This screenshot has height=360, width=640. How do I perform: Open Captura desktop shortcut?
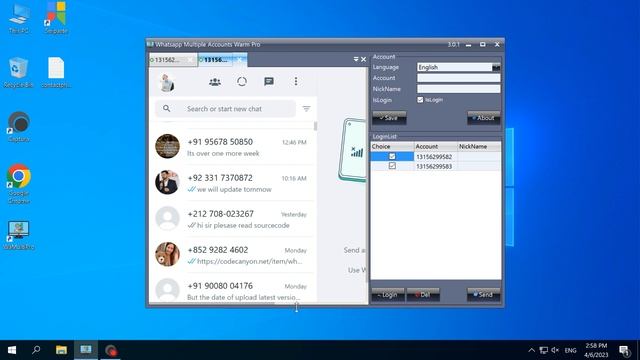click(18, 127)
